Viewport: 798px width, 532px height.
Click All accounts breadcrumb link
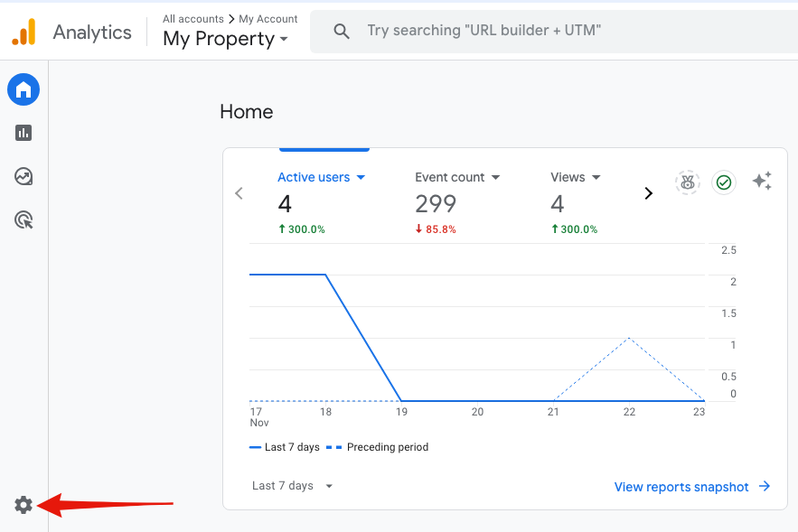192,19
